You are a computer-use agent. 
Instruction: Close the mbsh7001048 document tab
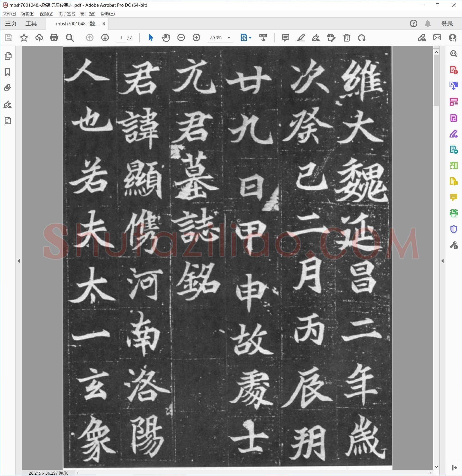coord(104,24)
